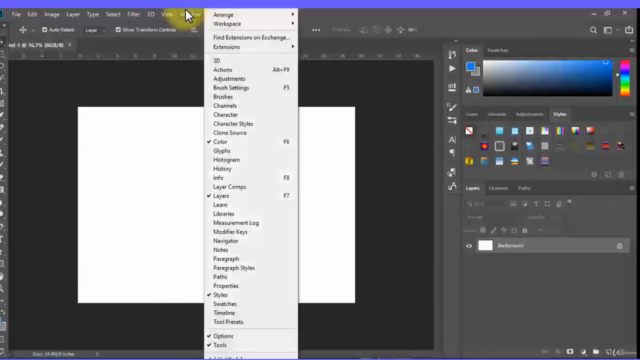Screen dimensions: 640x360
Task: Open the layer blend mode Normal dropdown
Action: point(492,217)
